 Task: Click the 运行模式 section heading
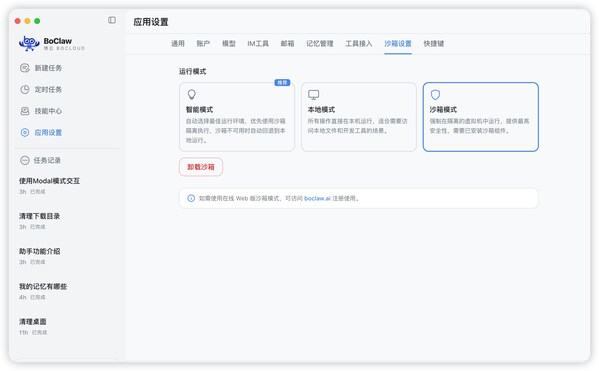[193, 71]
